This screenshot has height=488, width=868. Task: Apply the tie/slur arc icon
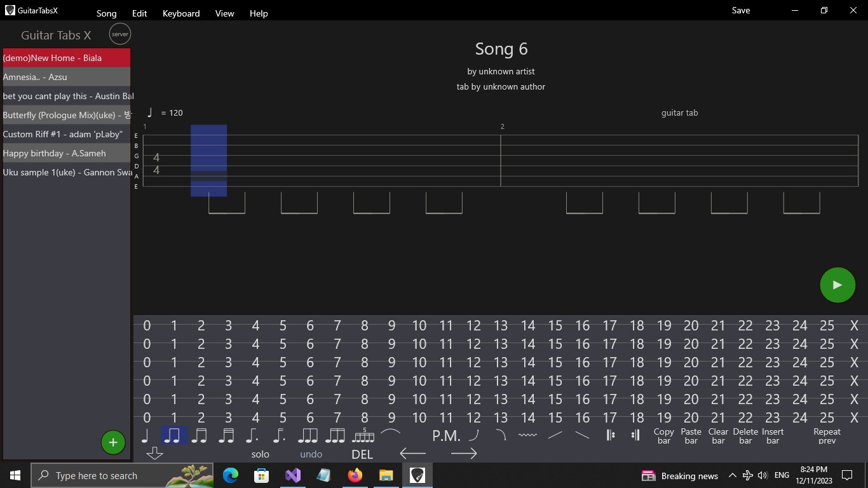[x=390, y=433]
